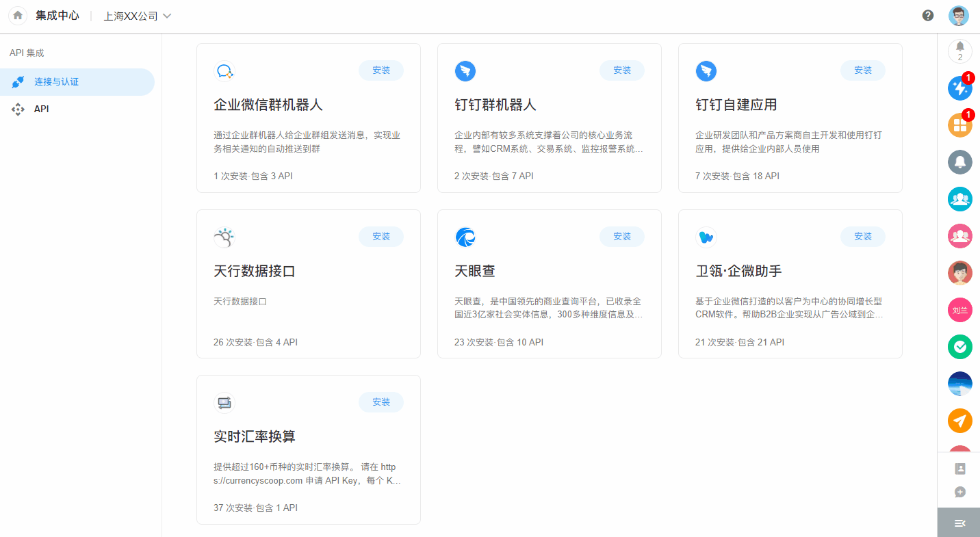This screenshot has height=537, width=980.
Task: Start new chat via plus bubble icon
Action: point(960,492)
